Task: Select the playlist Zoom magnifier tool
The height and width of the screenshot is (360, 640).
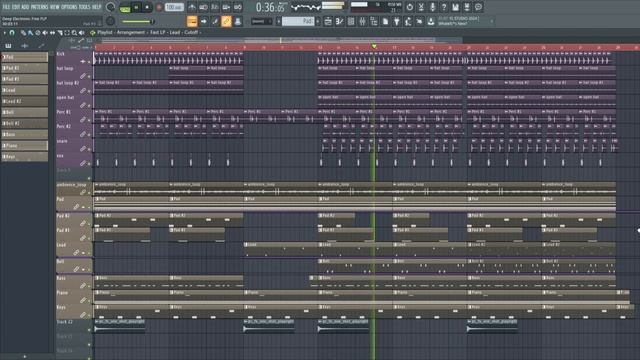Action: click(74, 33)
